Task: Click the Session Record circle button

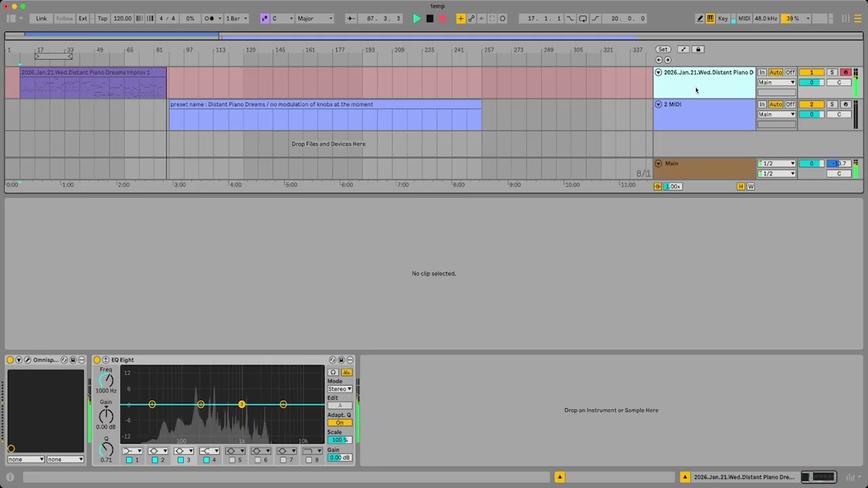Action: pos(502,18)
